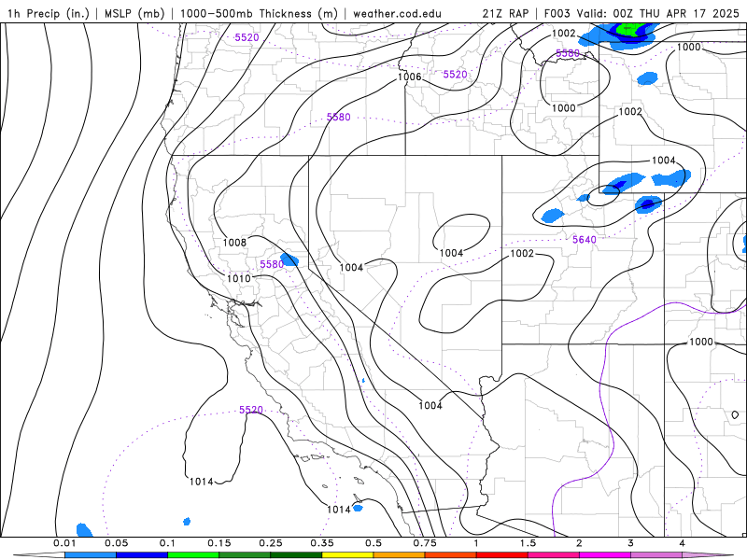Click the 5520 thickness label over the ocean
Viewport: 747px width, 560px height.
coord(250,410)
